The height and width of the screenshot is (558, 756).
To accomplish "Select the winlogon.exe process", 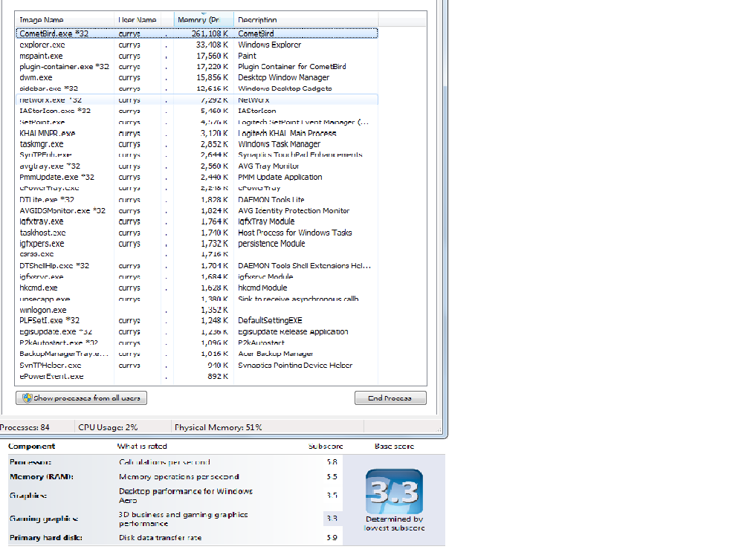I will (197, 310).
